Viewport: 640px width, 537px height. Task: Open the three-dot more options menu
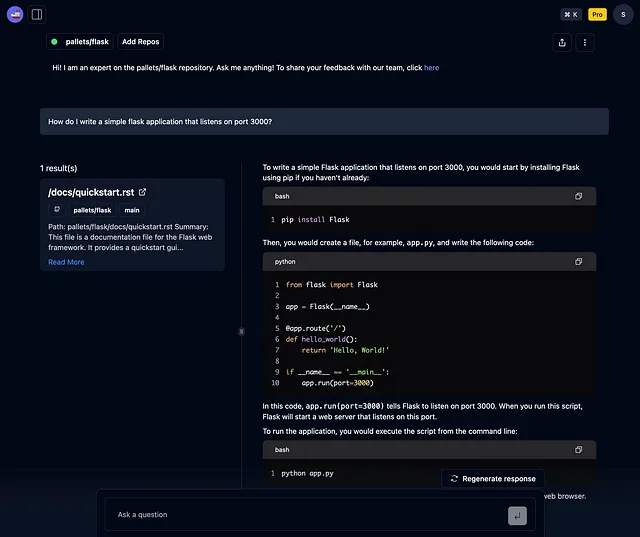(584, 42)
